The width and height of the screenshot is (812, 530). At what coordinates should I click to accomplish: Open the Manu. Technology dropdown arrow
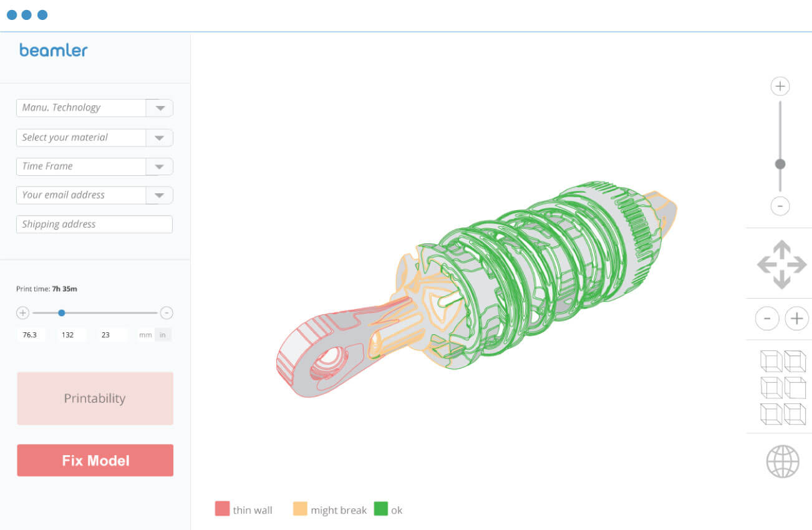pyautogui.click(x=160, y=108)
